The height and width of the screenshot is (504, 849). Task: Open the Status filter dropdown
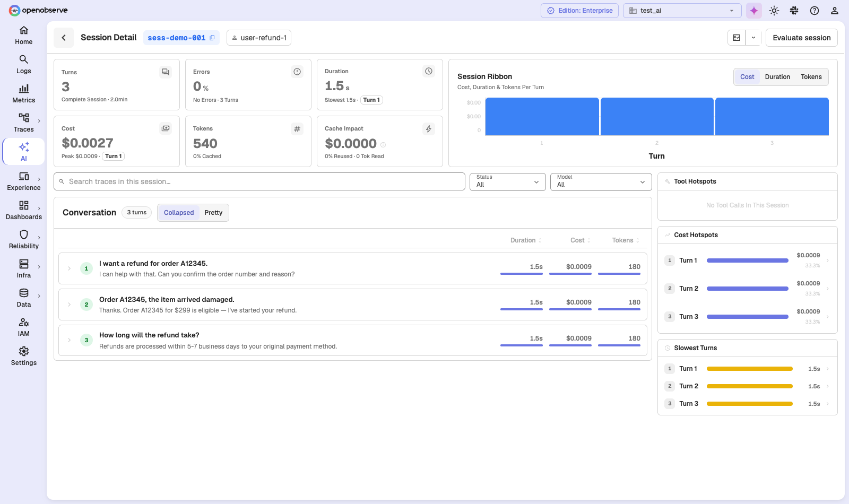508,181
